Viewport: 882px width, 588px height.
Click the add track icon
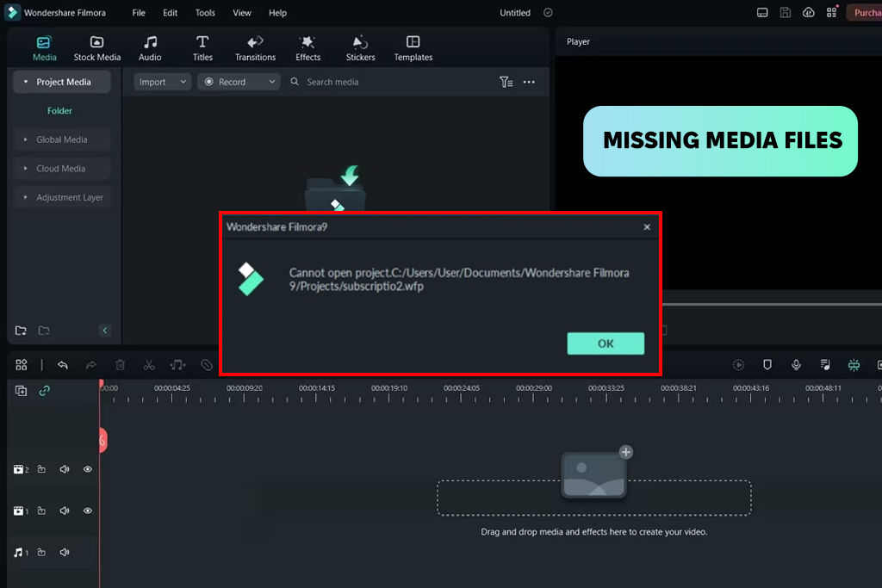[21, 391]
